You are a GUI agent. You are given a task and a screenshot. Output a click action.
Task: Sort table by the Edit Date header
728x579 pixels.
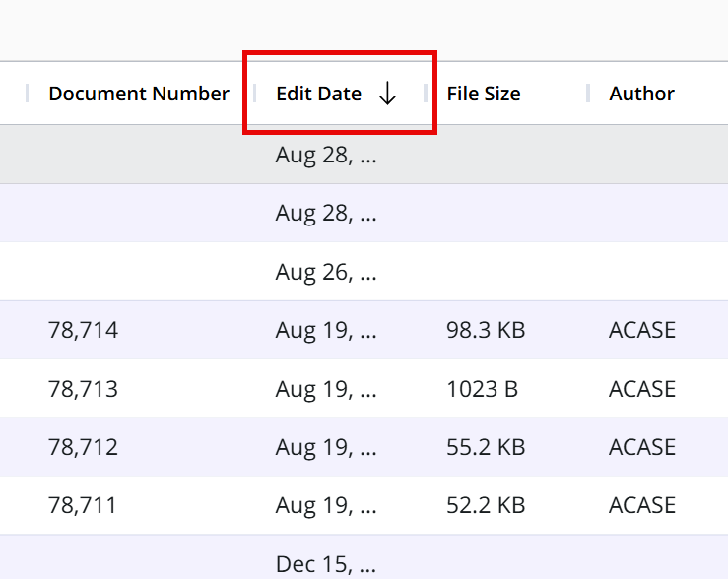pos(318,94)
